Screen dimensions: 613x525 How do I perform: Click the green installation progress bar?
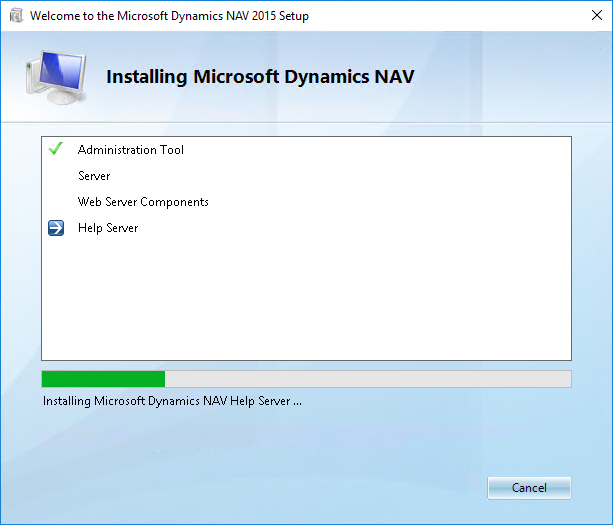coord(306,379)
